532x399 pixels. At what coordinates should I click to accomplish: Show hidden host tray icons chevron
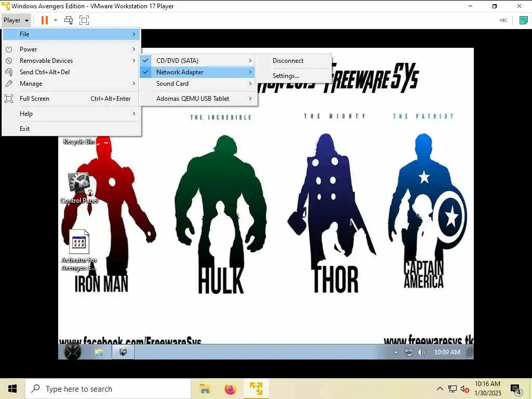[x=440, y=389]
